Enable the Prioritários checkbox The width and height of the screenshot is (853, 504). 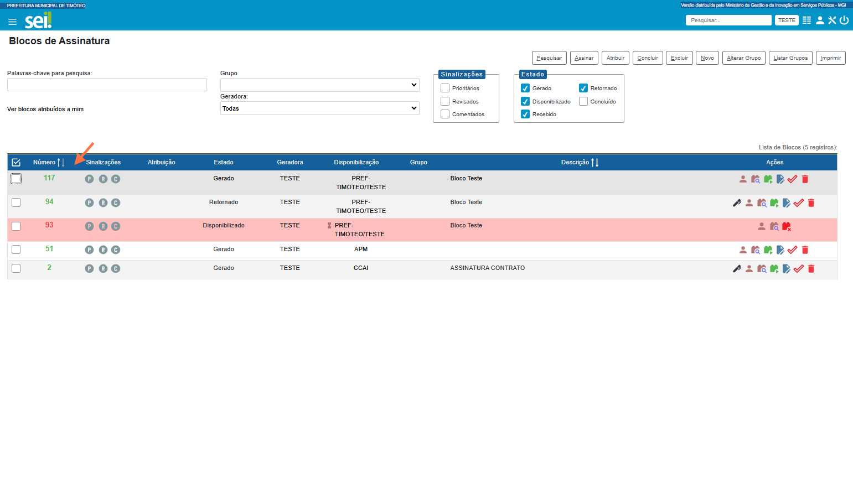[445, 88]
